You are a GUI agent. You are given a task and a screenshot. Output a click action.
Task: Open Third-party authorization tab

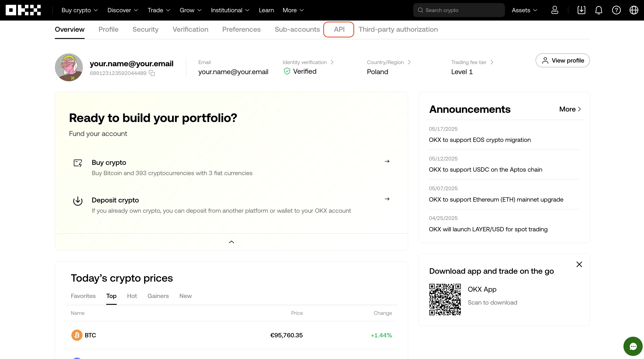398,29
